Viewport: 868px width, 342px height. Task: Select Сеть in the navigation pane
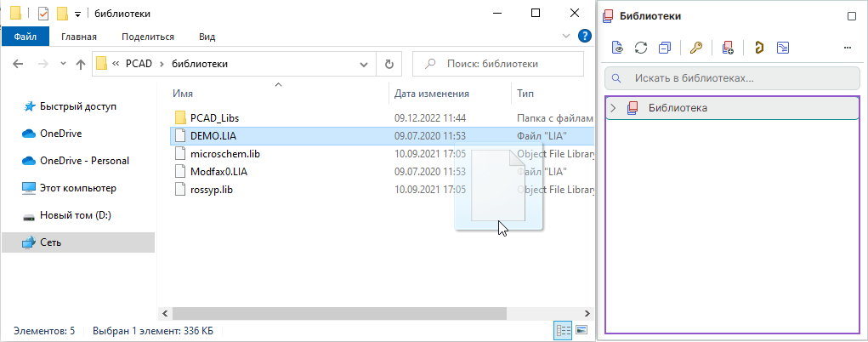tap(78, 242)
